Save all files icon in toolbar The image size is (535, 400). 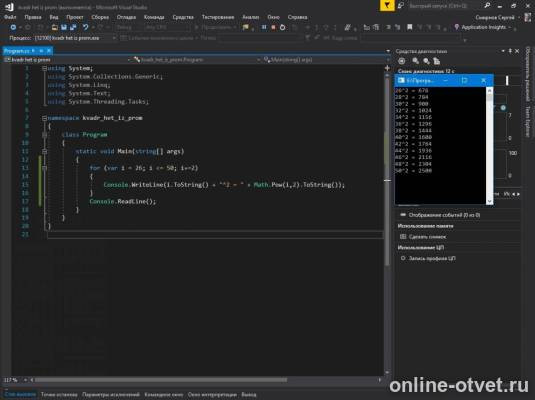tap(73, 27)
